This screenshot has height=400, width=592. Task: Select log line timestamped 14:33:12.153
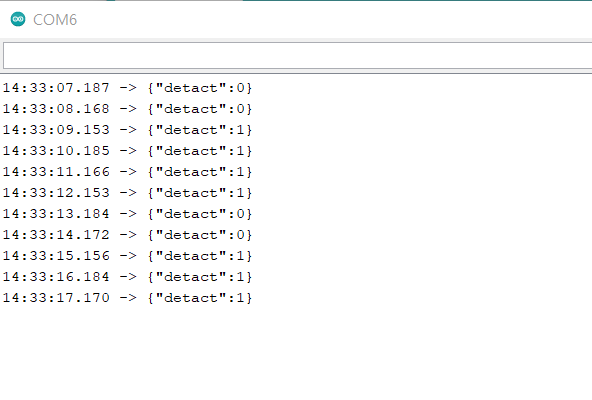(127, 193)
